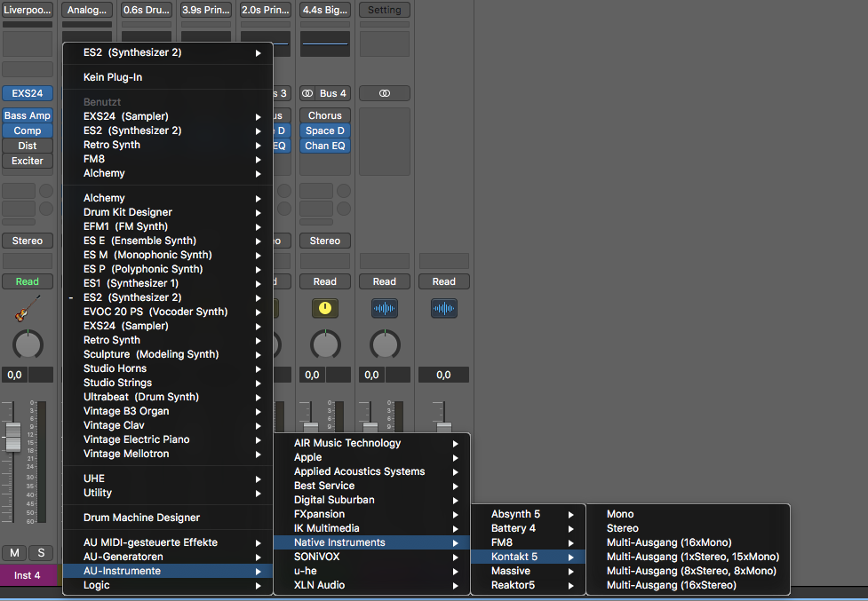Image resolution: width=868 pixels, height=601 pixels.
Task: Choose Vintage Clav
Action: pyautogui.click(x=168, y=425)
